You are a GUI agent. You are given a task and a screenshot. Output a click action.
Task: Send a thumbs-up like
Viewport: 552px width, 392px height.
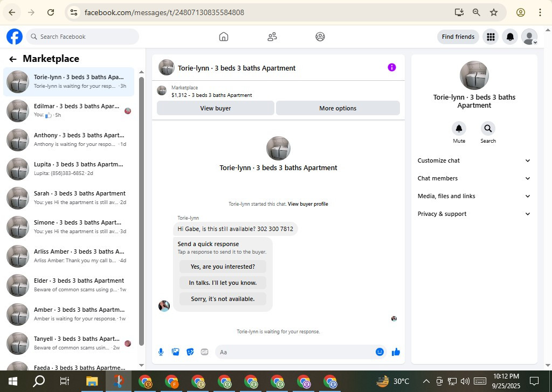[396, 352]
